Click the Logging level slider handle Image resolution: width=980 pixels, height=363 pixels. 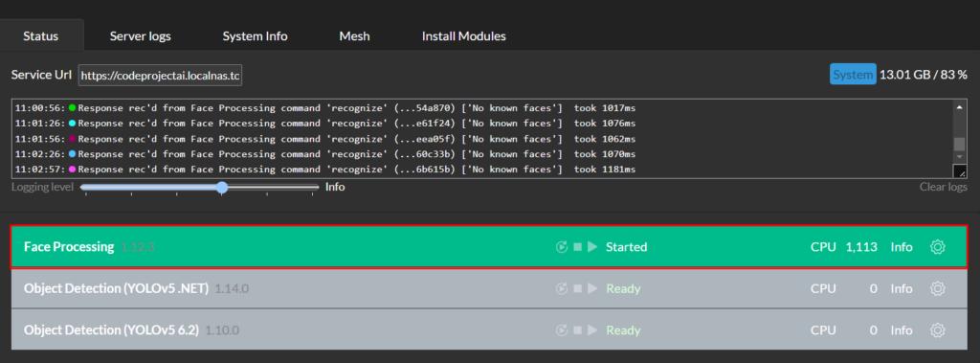coord(222,187)
